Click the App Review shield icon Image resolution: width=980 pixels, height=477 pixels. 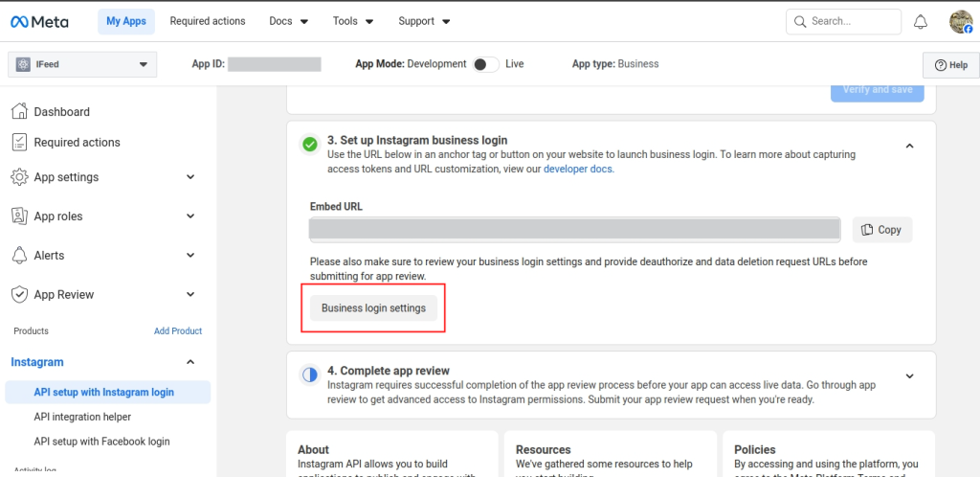(x=19, y=294)
